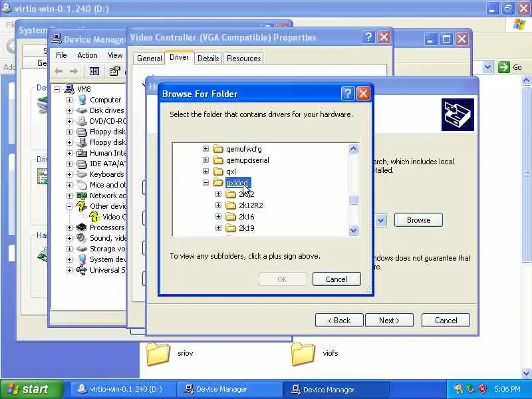Click the Go button in Explorer

pyautogui.click(x=510, y=67)
